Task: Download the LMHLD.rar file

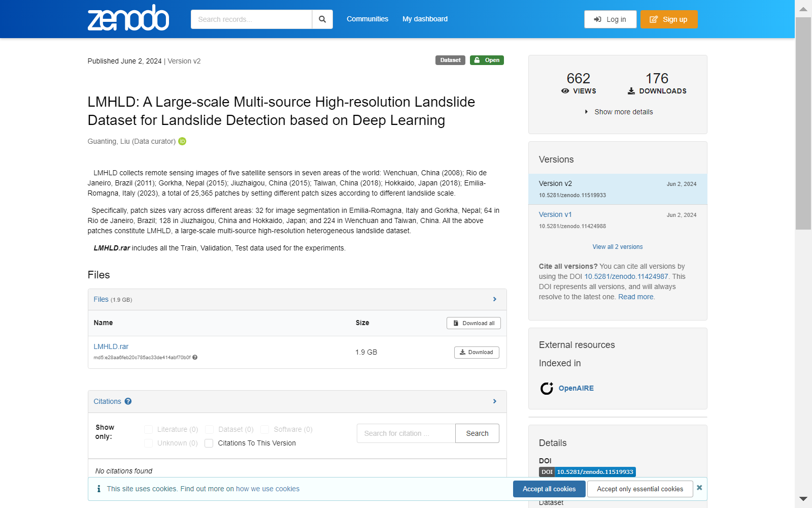Action: [477, 352]
